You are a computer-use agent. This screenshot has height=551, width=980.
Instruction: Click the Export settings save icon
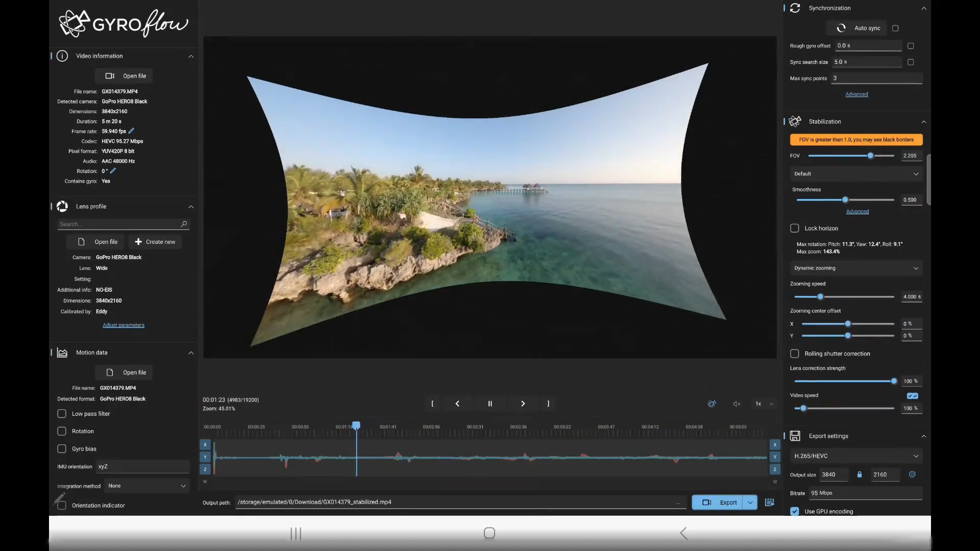pyautogui.click(x=795, y=436)
